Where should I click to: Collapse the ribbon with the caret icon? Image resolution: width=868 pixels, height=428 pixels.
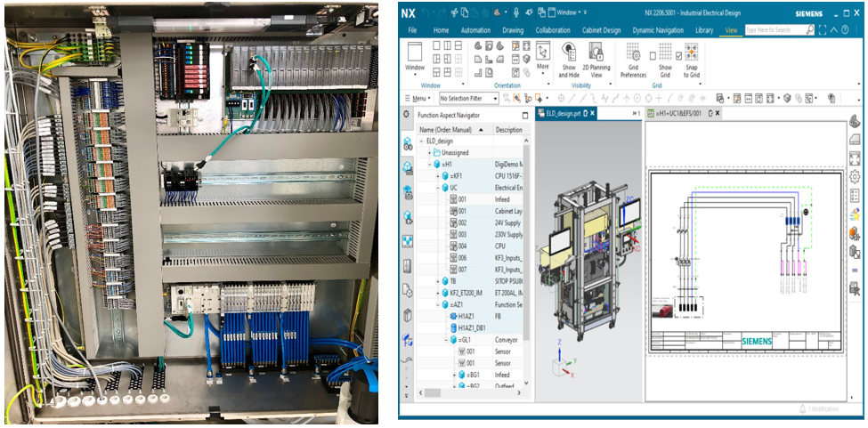(834, 30)
